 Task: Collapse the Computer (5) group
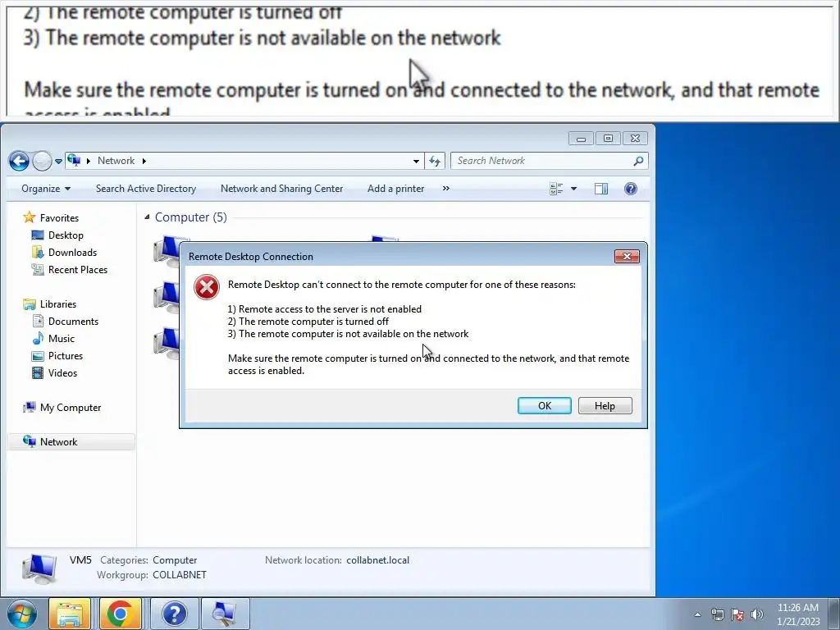pos(147,217)
